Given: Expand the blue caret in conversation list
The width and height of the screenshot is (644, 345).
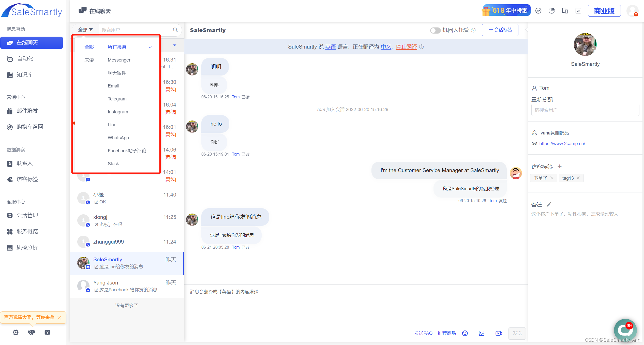Looking at the screenshot, I should tap(175, 45).
